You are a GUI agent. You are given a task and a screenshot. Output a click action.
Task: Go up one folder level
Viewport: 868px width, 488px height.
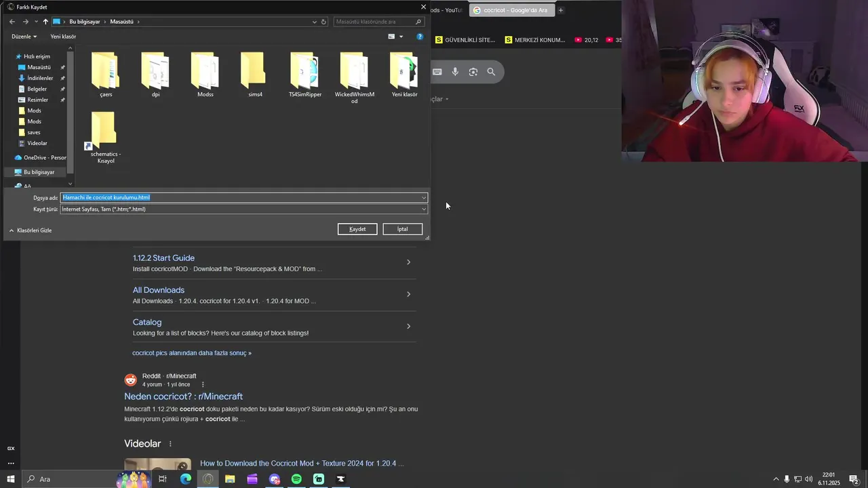(45, 22)
